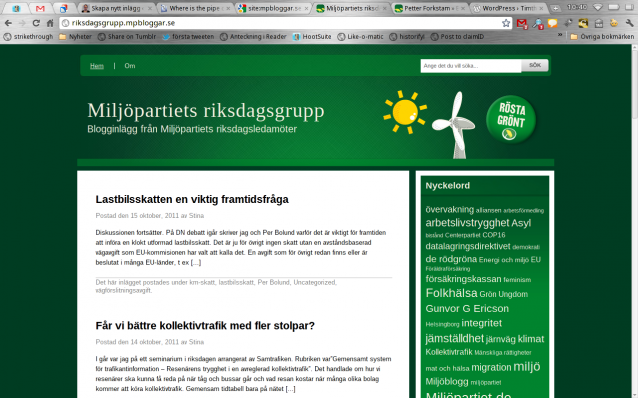Click the 'Miljöpartiets riksdagsgrupp' site title
The width and height of the screenshot is (638, 398).
(206, 110)
